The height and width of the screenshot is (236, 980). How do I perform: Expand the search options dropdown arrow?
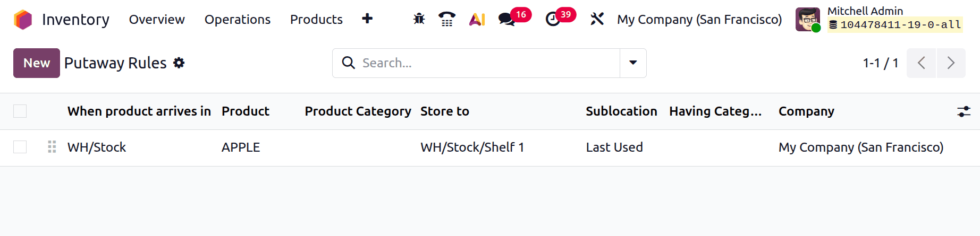633,63
